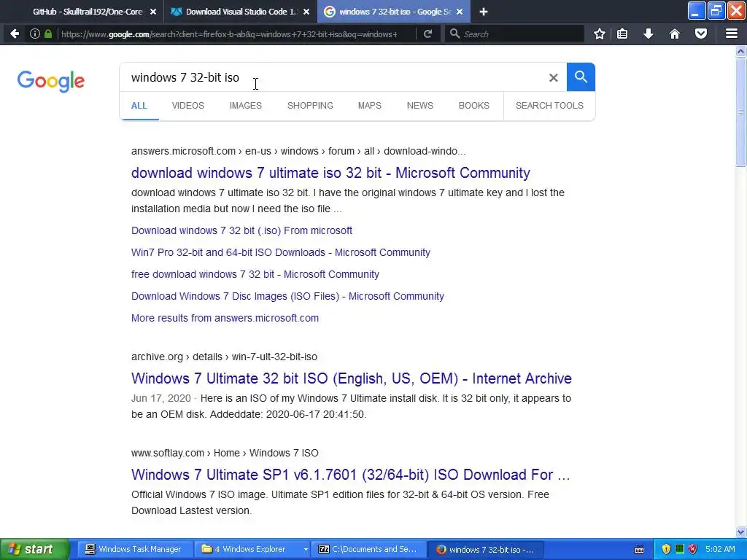Viewport: 747px width, 560px height.
Task: Click the green secure padlock icon
Action: (48, 34)
